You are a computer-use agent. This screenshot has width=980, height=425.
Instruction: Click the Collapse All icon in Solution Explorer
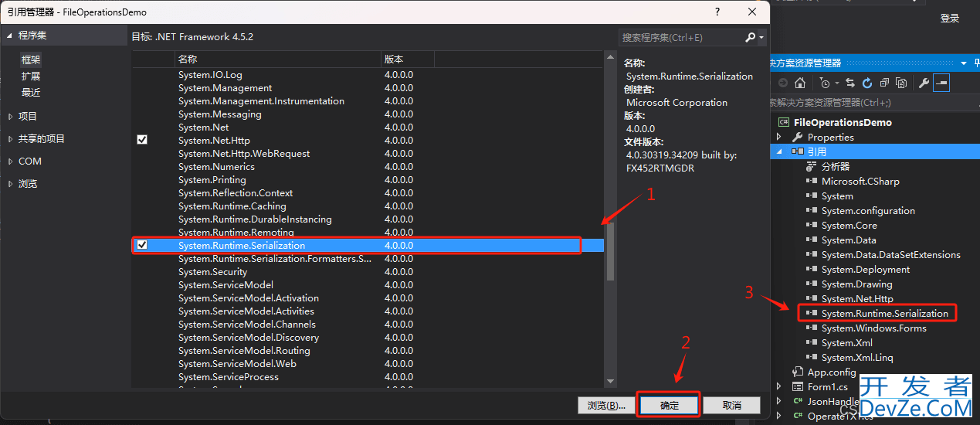pyautogui.click(x=884, y=83)
